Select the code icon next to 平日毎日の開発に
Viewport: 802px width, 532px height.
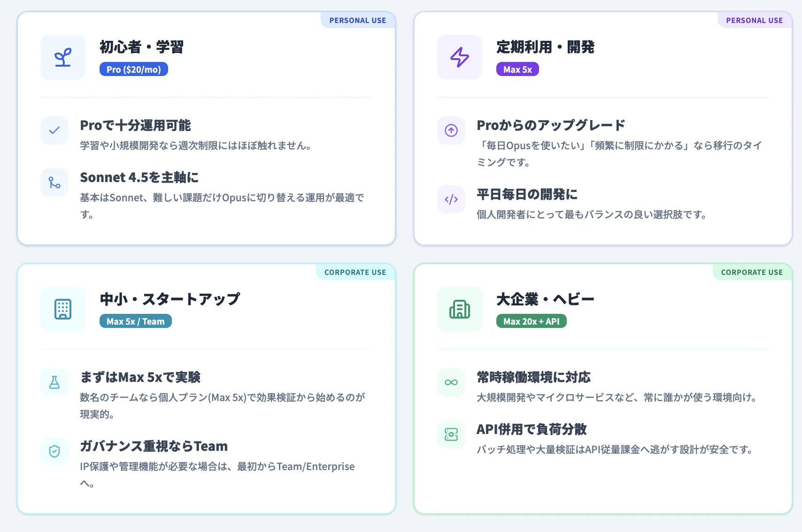[x=451, y=199]
